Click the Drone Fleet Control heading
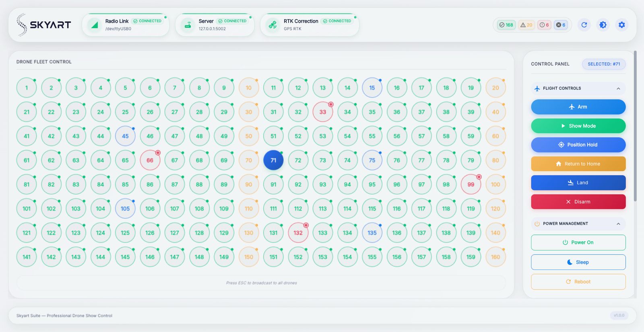 tap(44, 62)
